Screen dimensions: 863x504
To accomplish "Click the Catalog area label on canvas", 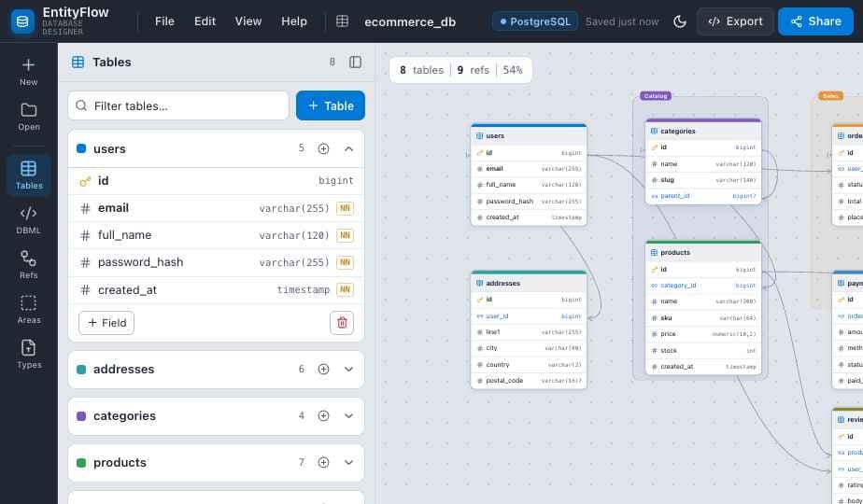I will point(656,96).
